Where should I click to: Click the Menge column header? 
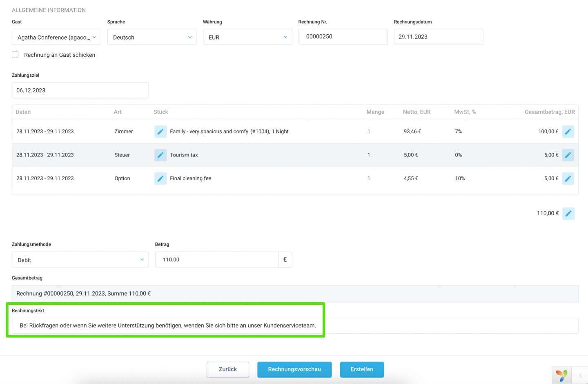(375, 112)
